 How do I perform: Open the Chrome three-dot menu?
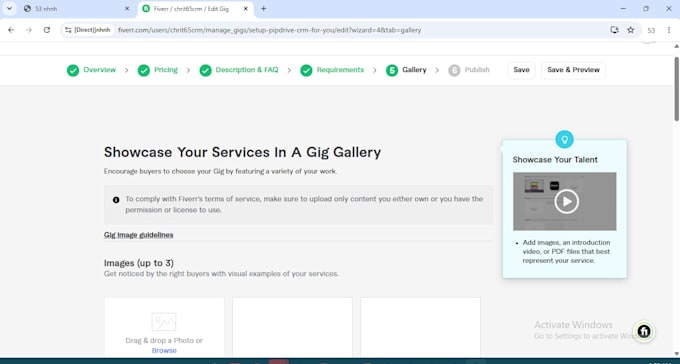669,30
